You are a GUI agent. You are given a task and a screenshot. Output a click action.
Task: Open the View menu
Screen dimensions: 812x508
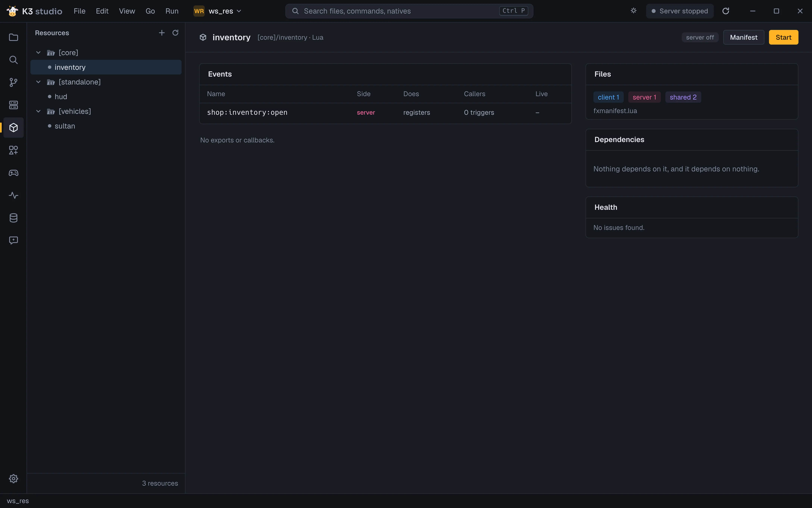coord(127,11)
